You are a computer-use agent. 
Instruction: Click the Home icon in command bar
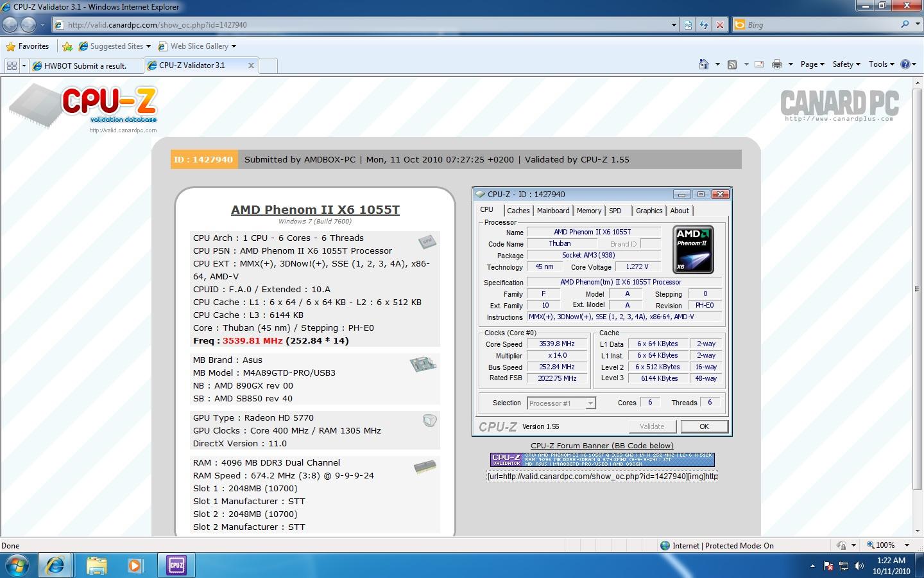pyautogui.click(x=704, y=64)
